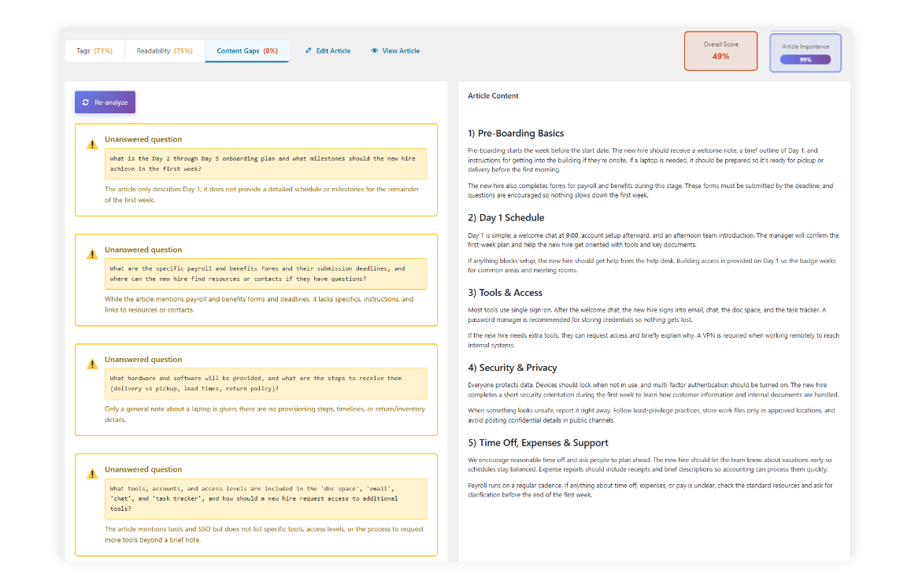The height and width of the screenshot is (588, 911).
Task: Click the Day 2 through Day 5 question text
Action: coord(262,163)
